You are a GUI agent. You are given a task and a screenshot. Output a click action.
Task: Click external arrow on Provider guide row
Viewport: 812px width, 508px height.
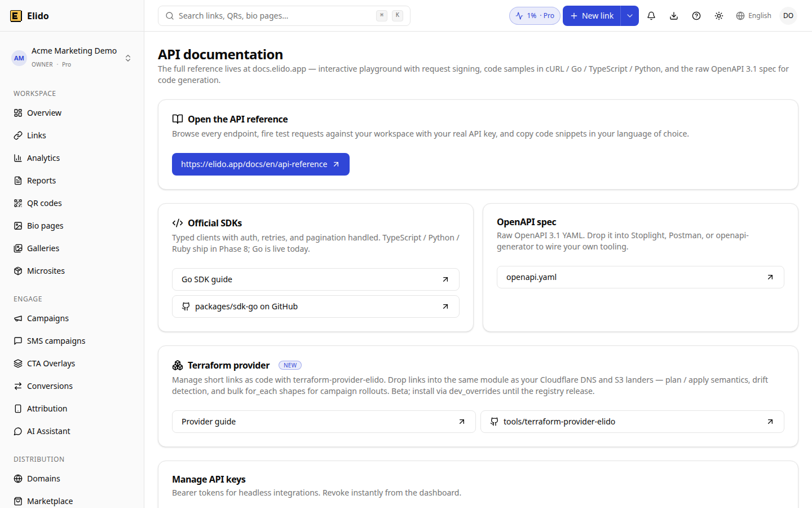click(462, 422)
